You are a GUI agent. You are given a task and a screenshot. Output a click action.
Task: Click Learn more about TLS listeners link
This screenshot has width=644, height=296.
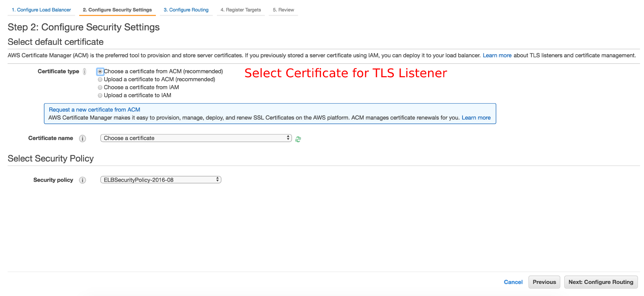(497, 55)
